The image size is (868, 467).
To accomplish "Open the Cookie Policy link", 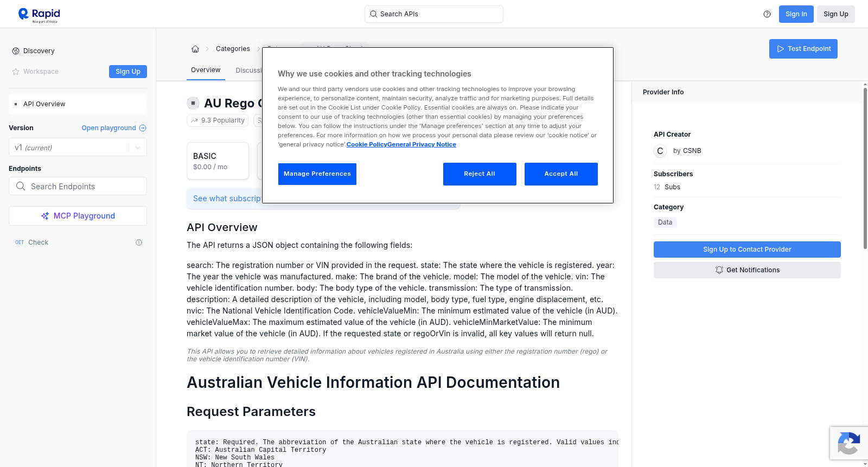I will 367,144.
